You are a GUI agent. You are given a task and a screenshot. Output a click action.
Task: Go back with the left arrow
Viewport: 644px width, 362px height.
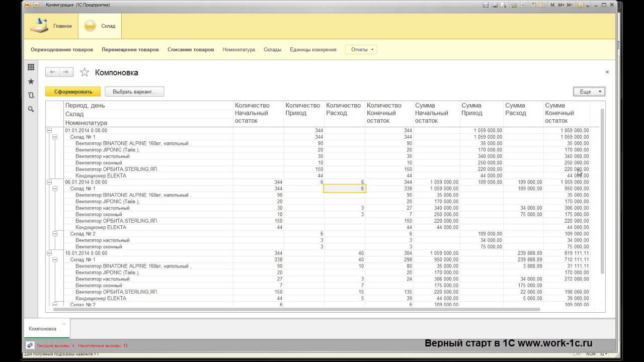coord(52,72)
